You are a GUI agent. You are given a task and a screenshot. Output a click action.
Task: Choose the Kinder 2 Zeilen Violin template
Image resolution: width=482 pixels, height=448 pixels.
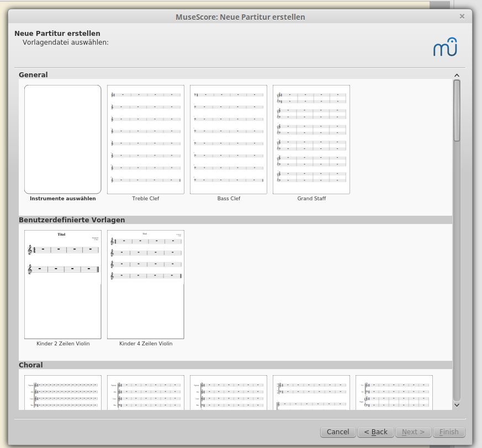pyautogui.click(x=63, y=285)
